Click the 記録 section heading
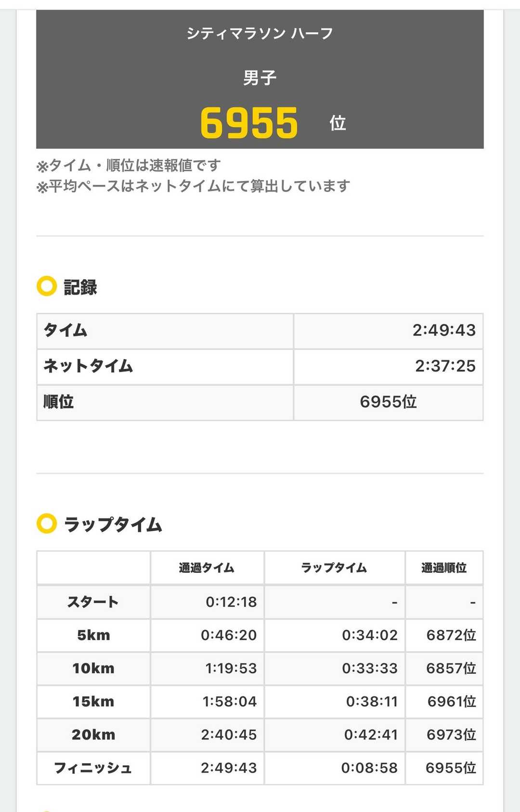Image resolution: width=520 pixels, height=812 pixels. 80,287
